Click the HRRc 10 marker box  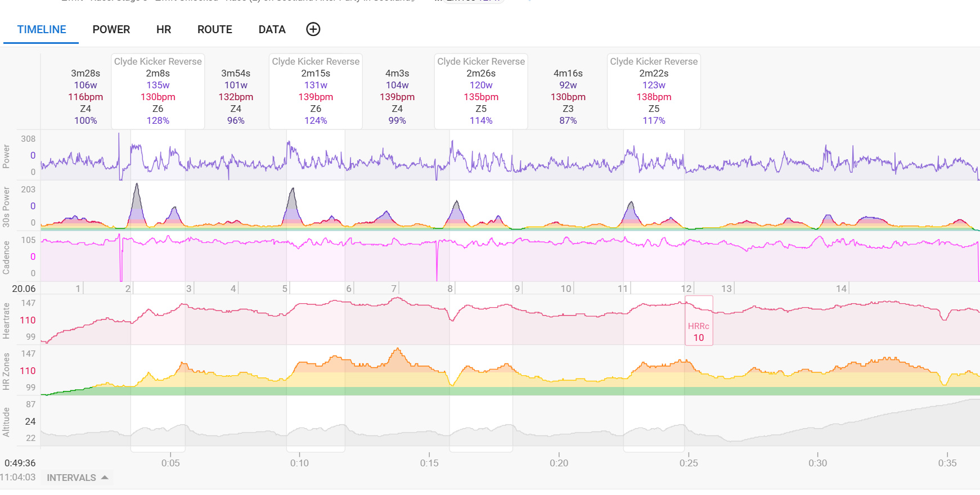[699, 331]
